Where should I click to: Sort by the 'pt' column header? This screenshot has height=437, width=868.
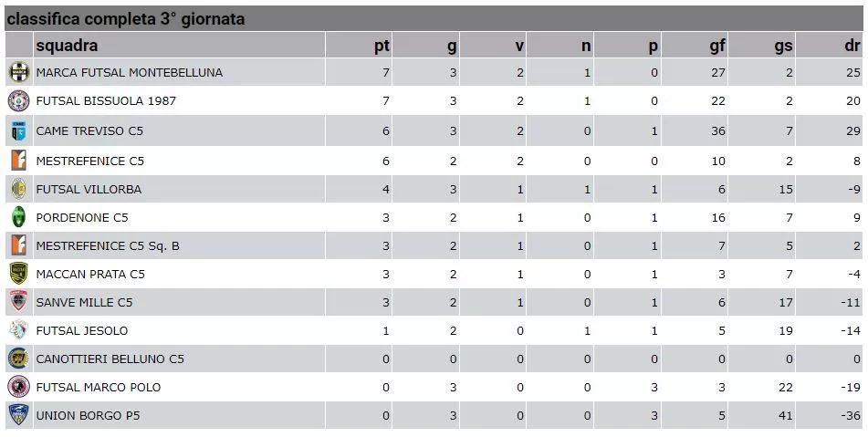pos(382,46)
